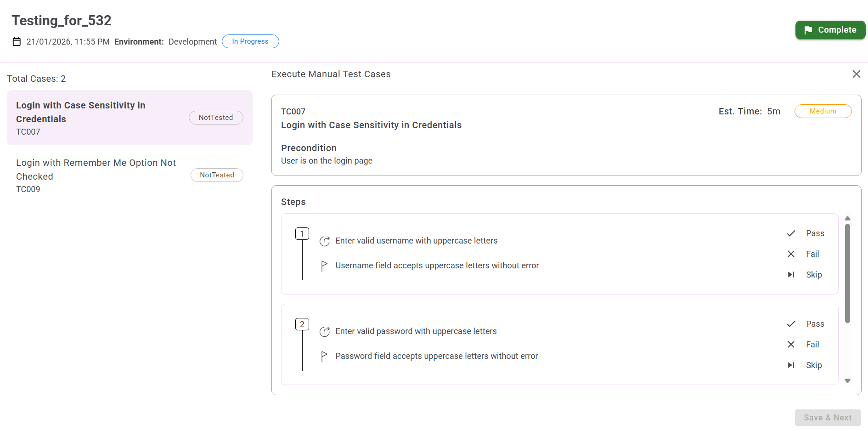Select the TC007 case sensitivity test case
The image size is (868, 431).
pyautogui.click(x=92, y=118)
